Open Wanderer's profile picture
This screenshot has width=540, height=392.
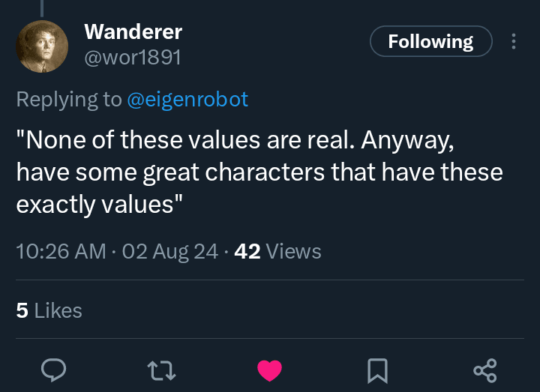(x=42, y=45)
